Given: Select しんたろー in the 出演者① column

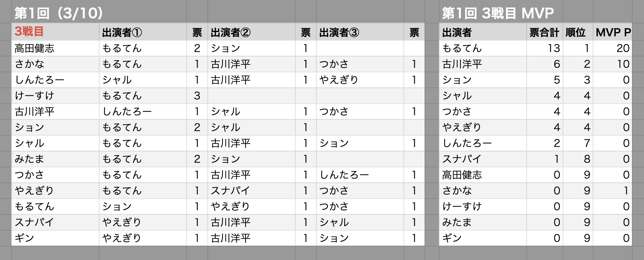Looking at the screenshot, I should pyautogui.click(x=127, y=112).
